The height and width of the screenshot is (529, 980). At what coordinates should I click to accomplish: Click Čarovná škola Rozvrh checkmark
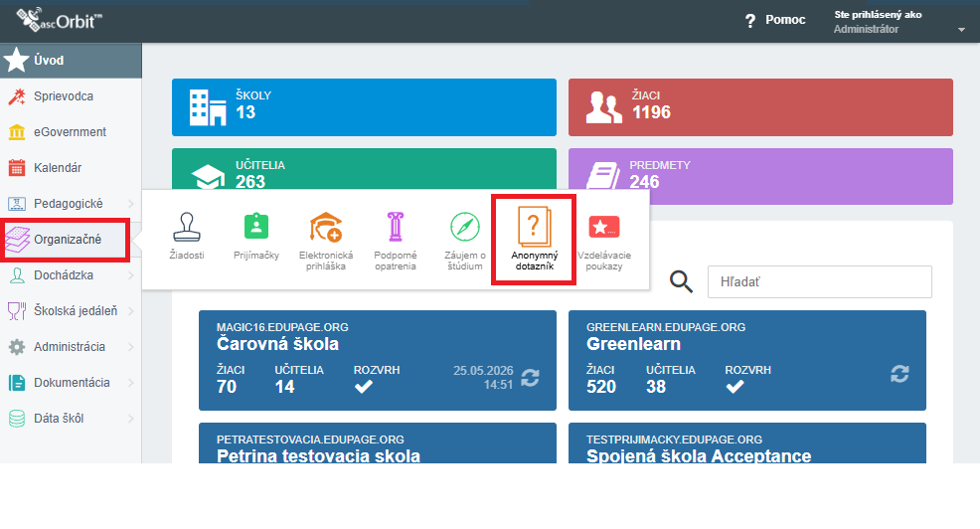click(x=364, y=387)
